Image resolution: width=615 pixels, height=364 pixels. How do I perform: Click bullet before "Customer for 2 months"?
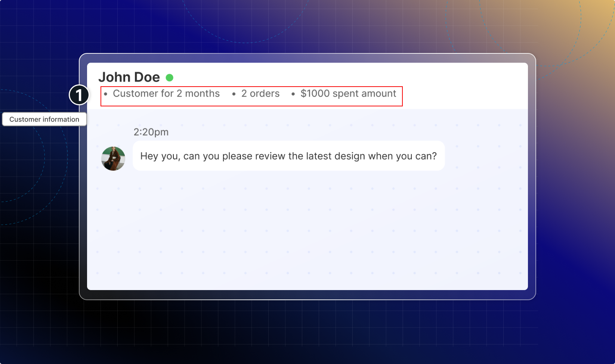click(106, 94)
